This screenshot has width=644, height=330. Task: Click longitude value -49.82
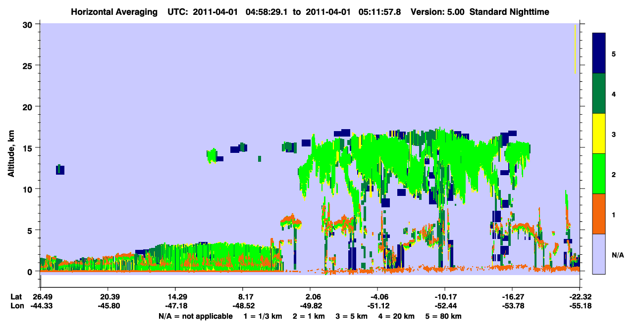pos(310,306)
